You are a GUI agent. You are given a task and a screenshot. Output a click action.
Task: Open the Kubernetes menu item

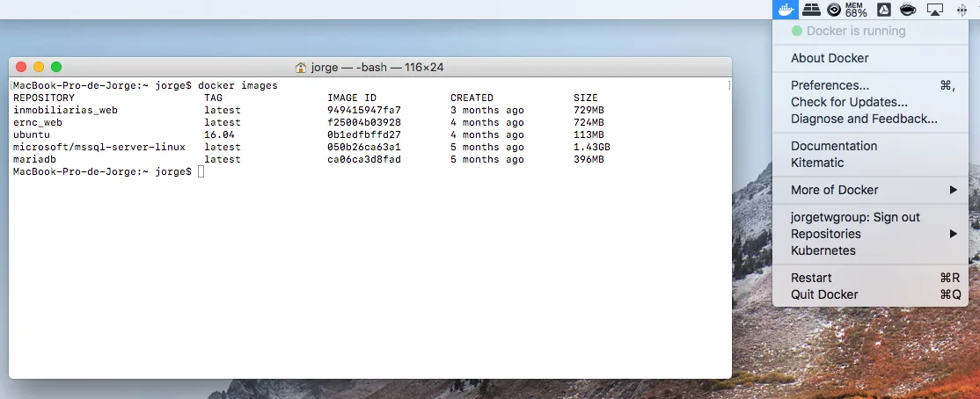(871, 250)
